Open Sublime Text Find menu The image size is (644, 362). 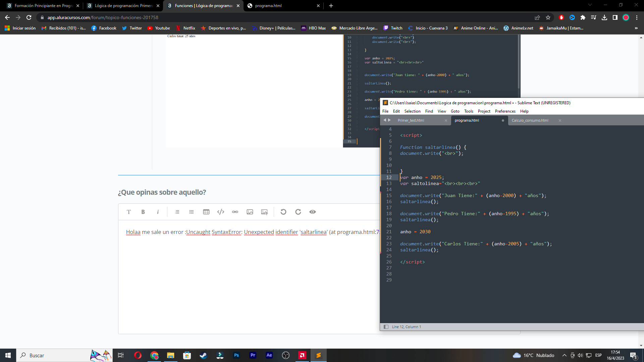pos(429,111)
